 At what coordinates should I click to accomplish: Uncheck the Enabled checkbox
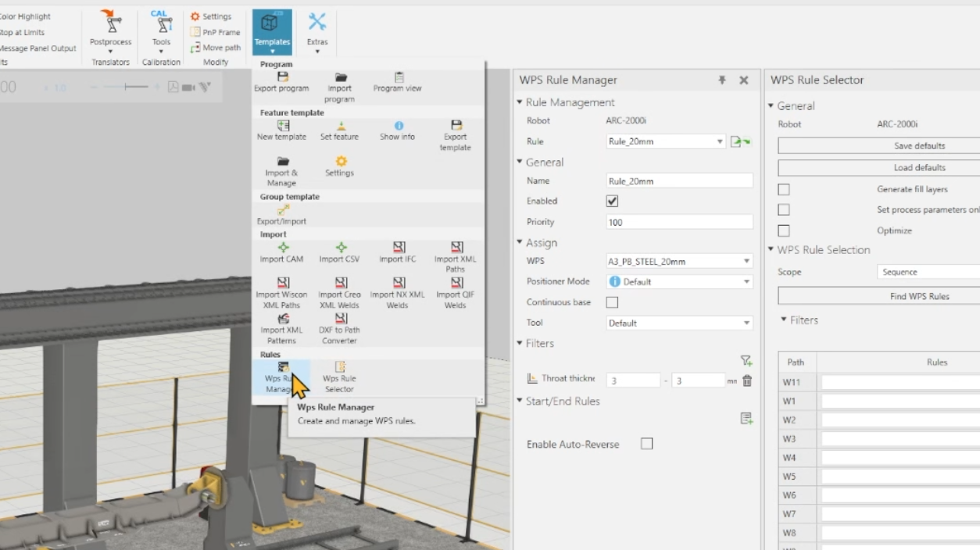[612, 201]
